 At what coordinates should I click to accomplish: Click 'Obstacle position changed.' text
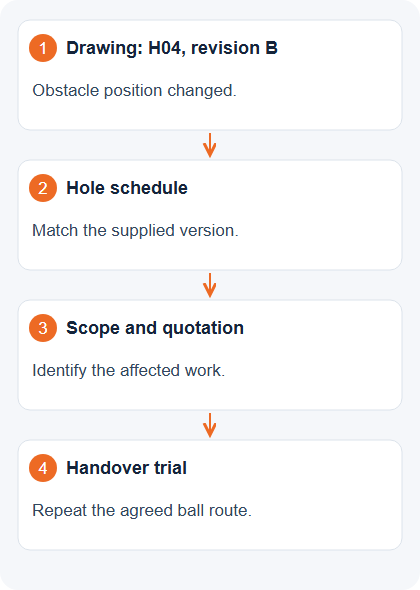pos(134,91)
